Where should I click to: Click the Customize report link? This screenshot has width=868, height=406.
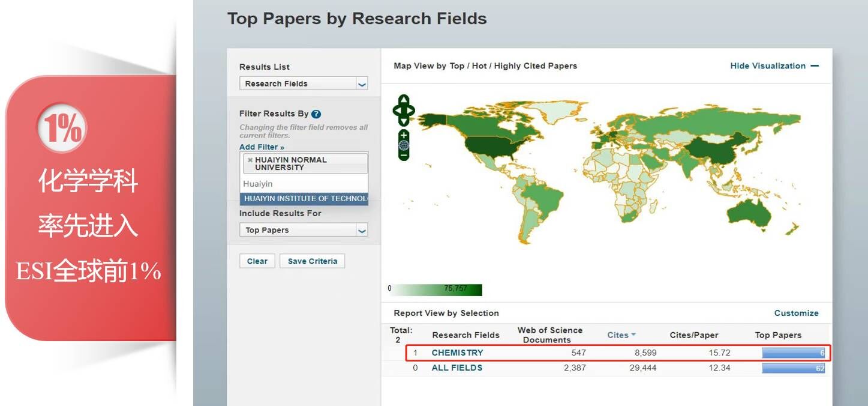[x=796, y=313]
